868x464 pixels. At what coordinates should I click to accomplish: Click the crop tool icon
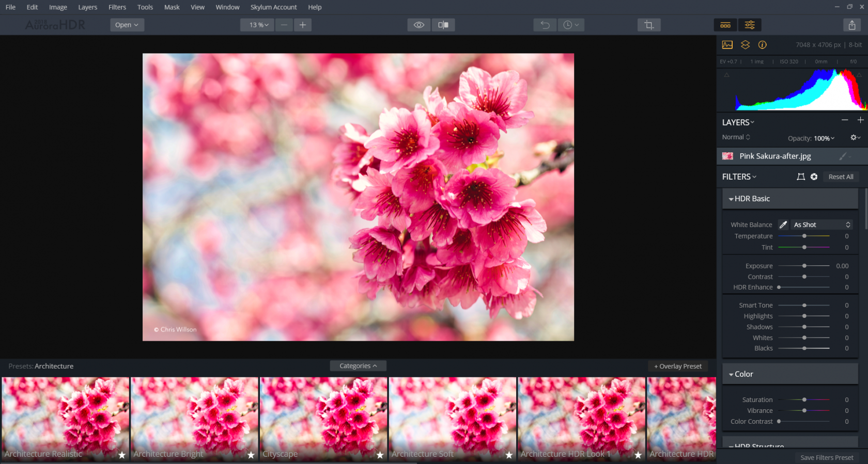[649, 25]
